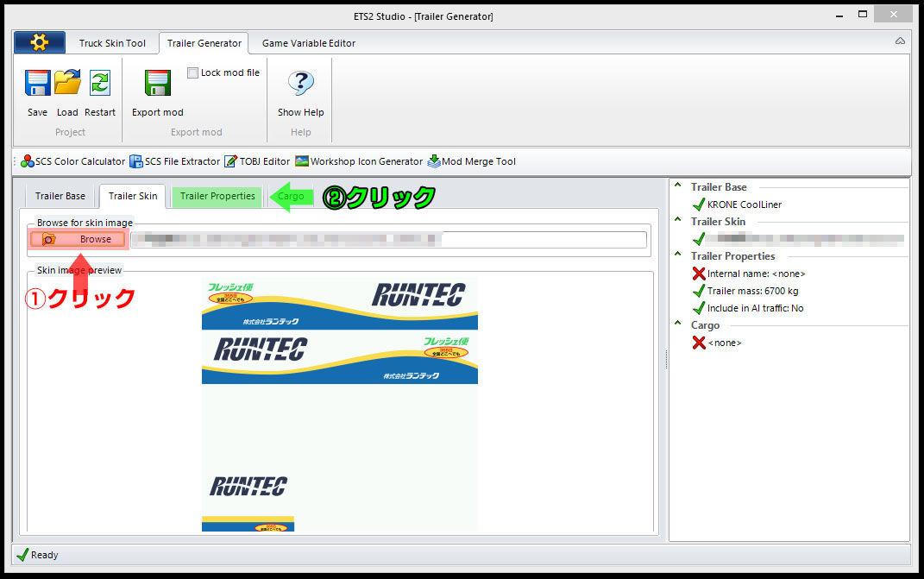Collapse the Trailer Skin summary section
The height and width of the screenshot is (579, 924).
click(x=677, y=220)
